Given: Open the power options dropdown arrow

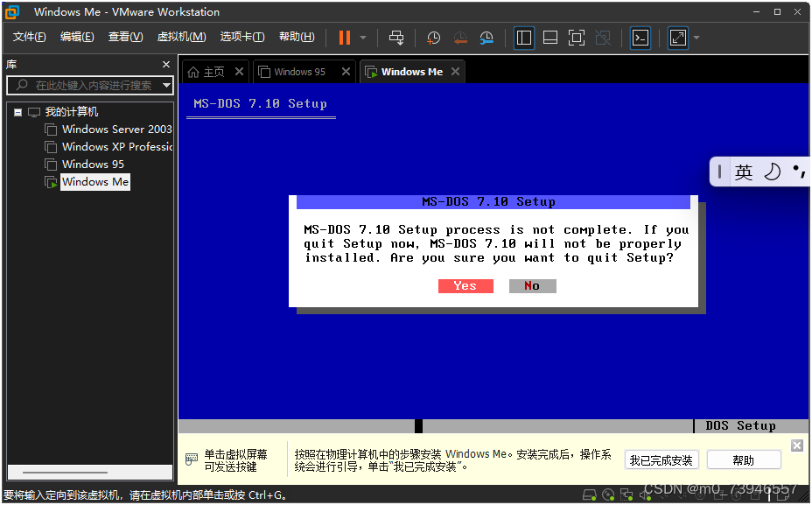Looking at the screenshot, I should point(363,38).
